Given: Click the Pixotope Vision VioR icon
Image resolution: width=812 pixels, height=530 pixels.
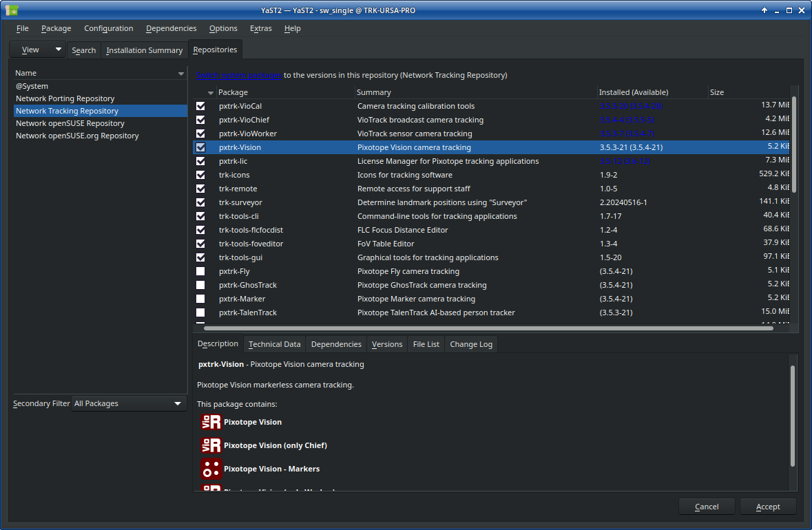Looking at the screenshot, I should coord(211,422).
